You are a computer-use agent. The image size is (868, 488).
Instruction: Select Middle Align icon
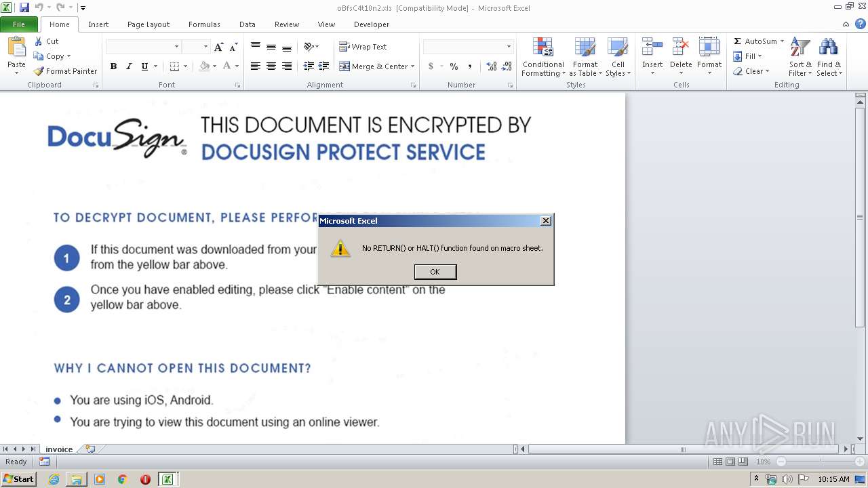pyautogui.click(x=271, y=47)
